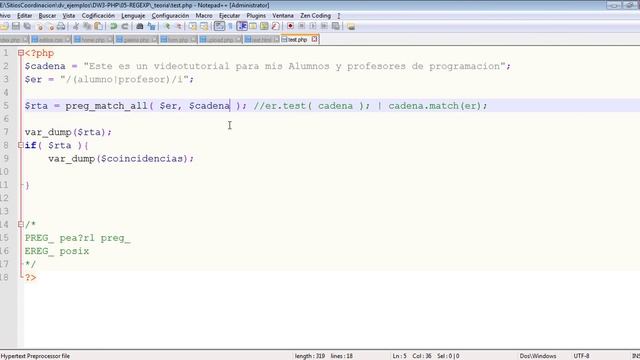Screen dimensions: 640x360
Task: Toggle Show All Characters pilcrow icon
Action: point(230,27)
